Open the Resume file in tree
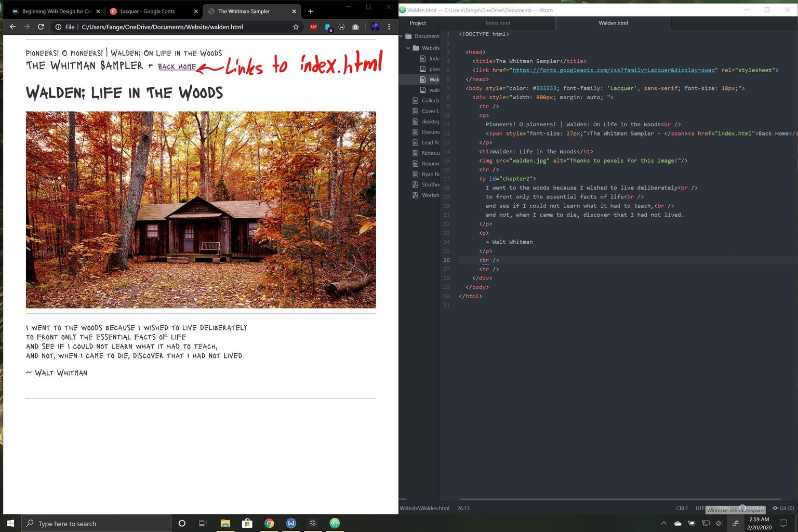The width and height of the screenshot is (798, 532). coord(426,164)
